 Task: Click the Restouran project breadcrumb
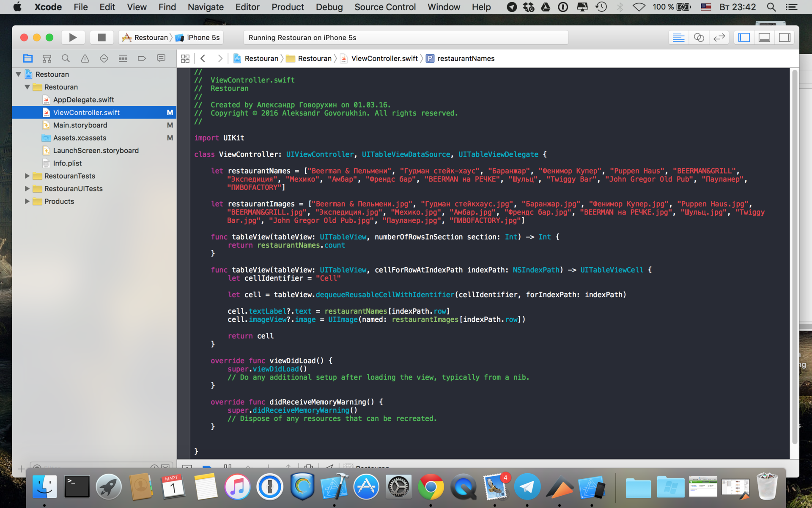(x=256, y=58)
